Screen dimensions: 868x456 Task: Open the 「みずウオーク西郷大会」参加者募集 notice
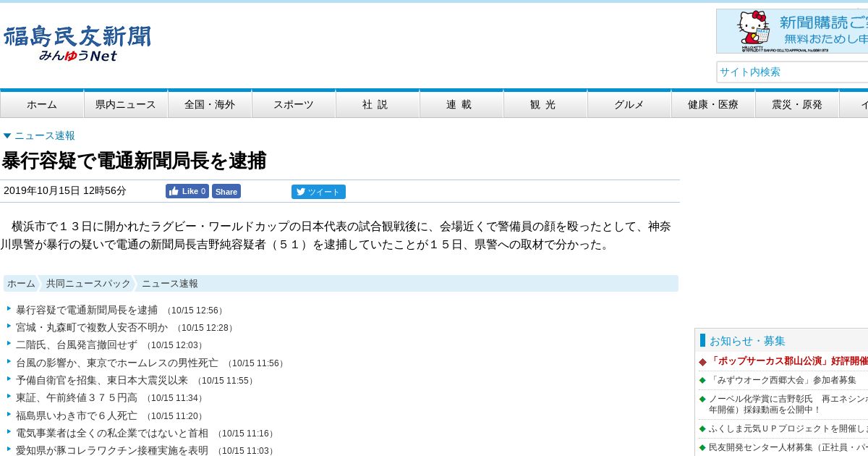click(x=783, y=380)
